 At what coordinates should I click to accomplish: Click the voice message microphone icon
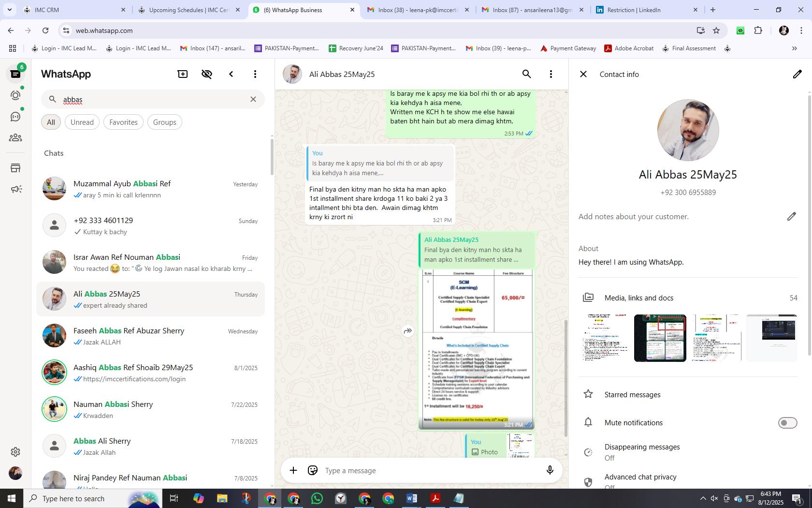click(x=550, y=470)
